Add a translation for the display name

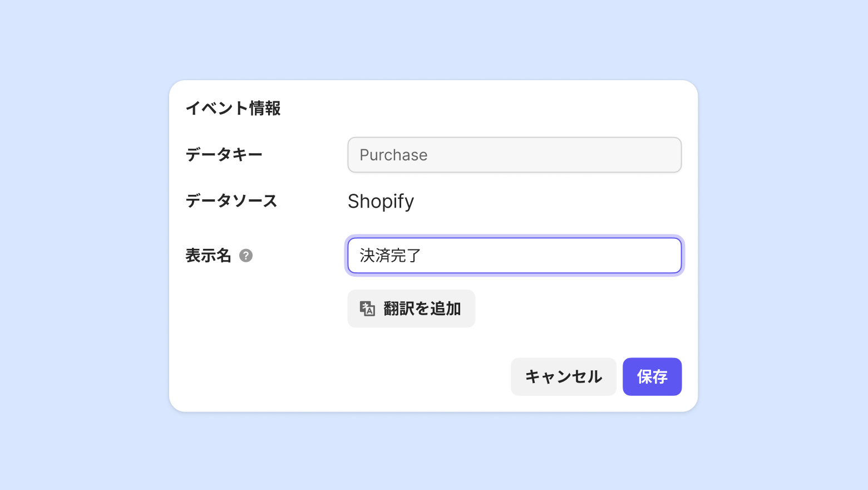pos(411,308)
